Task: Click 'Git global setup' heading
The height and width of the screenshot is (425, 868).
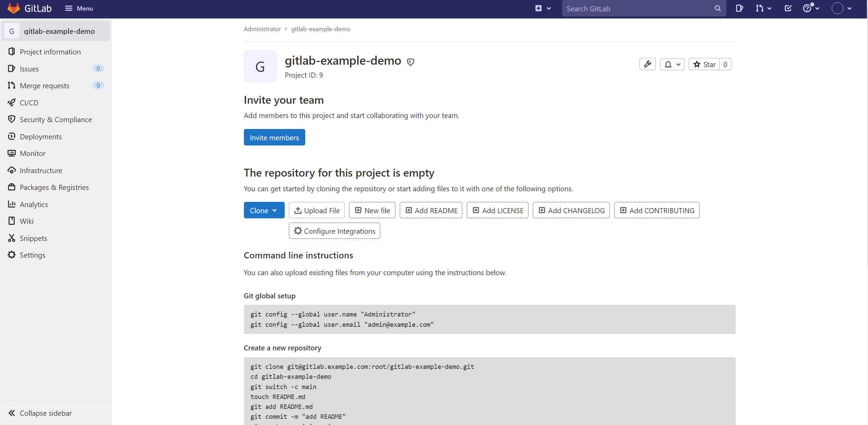Action: pyautogui.click(x=270, y=296)
